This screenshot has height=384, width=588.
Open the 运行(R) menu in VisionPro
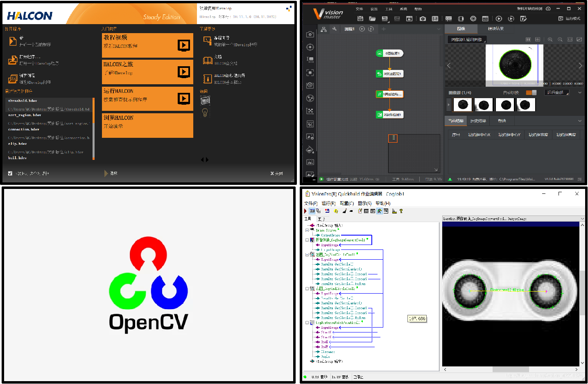328,203
